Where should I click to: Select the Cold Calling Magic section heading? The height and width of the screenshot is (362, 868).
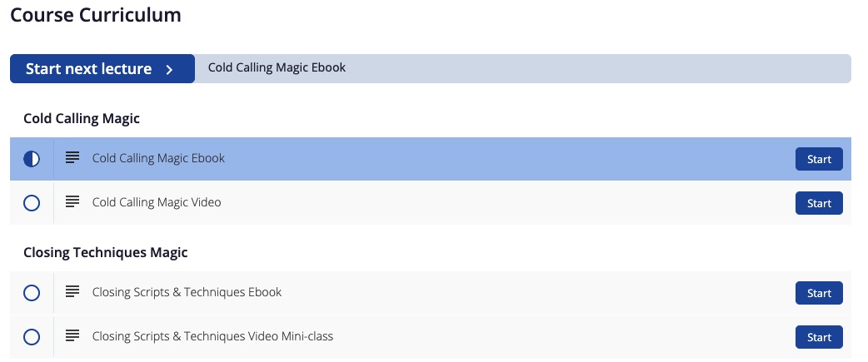pos(82,118)
